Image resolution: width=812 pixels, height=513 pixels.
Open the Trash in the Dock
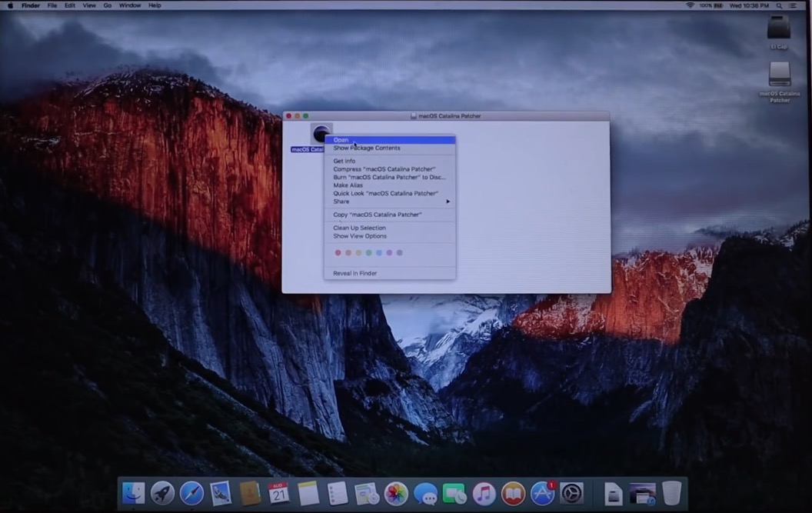coord(671,493)
